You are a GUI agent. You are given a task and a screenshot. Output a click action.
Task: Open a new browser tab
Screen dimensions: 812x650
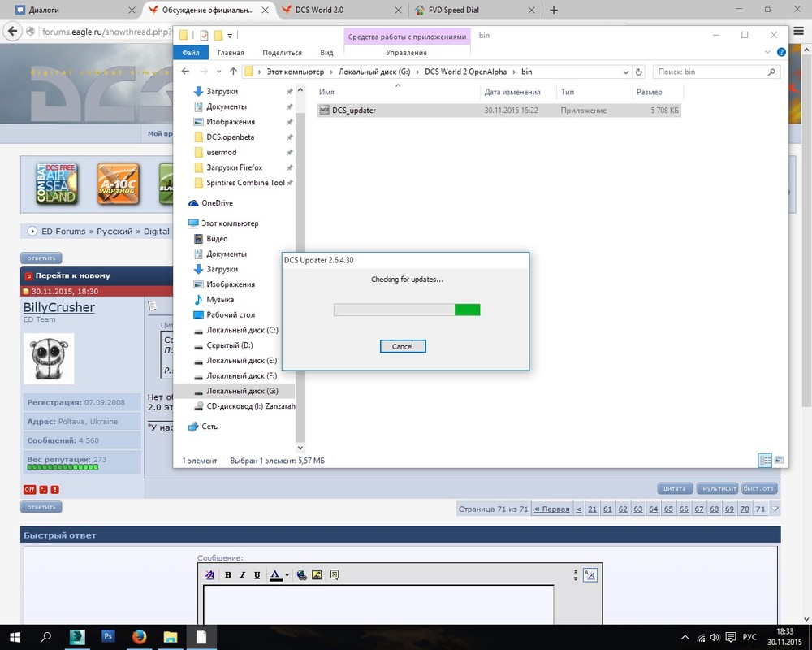tap(554, 10)
